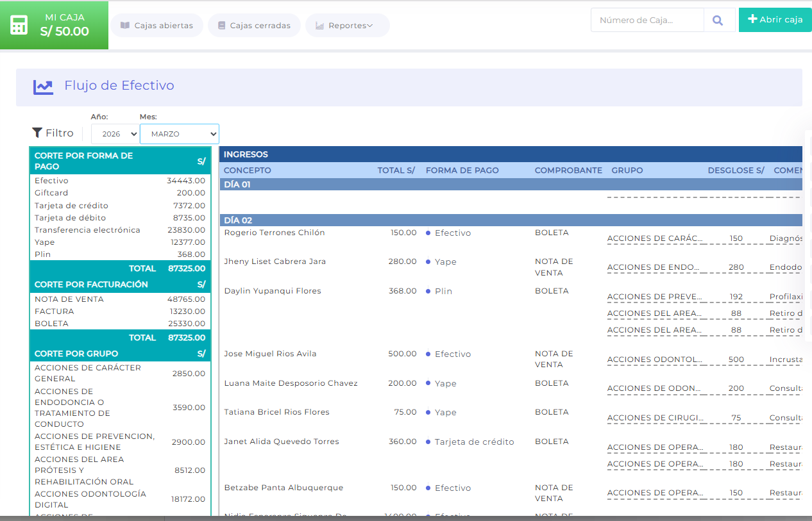This screenshot has width=812, height=521.
Task: Click the bar chart icon in Reportes
Action: pos(319,26)
